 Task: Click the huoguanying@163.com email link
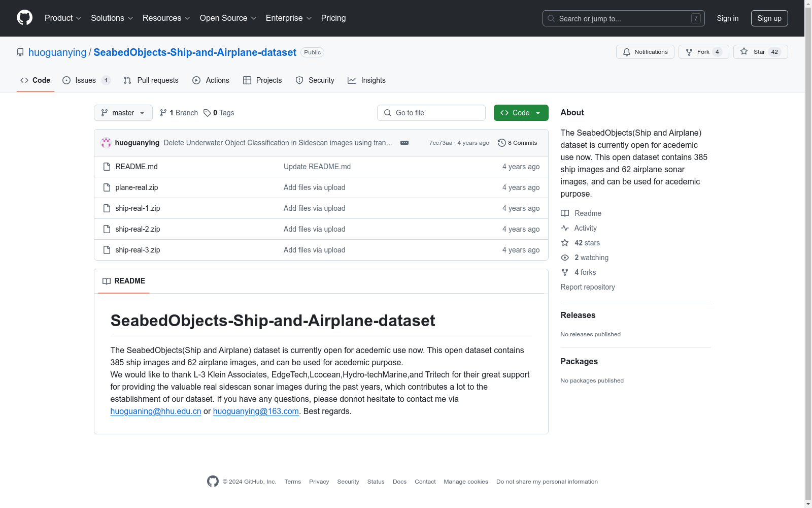(256, 411)
